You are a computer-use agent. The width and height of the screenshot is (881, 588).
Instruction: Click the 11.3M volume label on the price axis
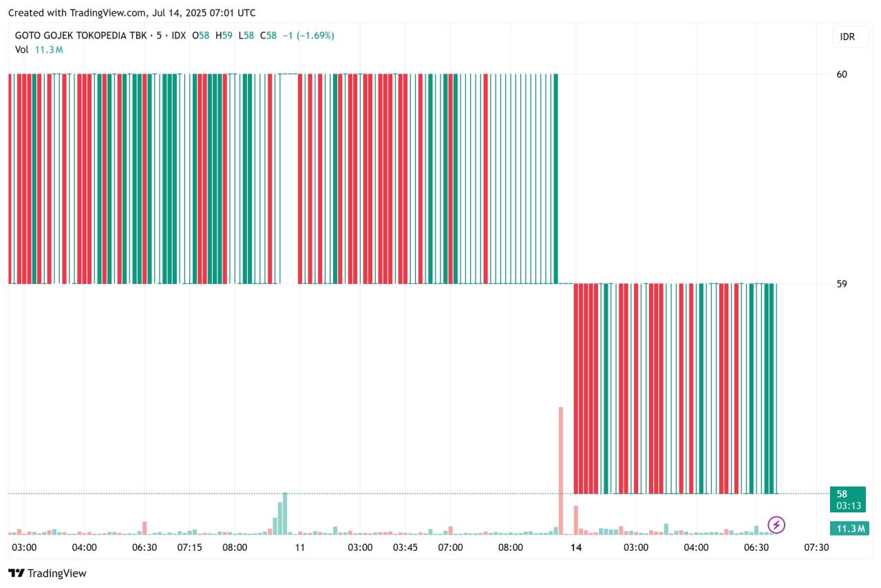coord(849,528)
